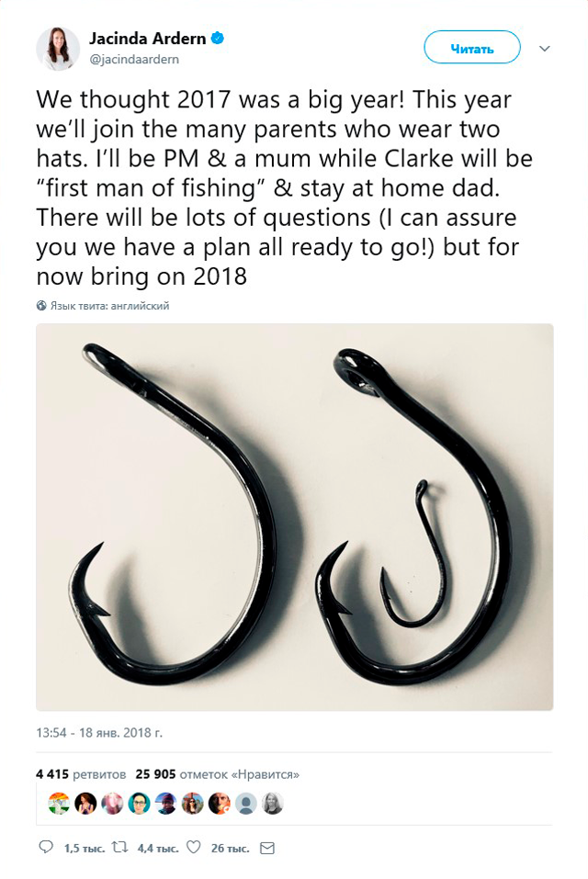Click the Язык твита: английский label
The height and width of the screenshot is (879, 588).
click(110, 306)
